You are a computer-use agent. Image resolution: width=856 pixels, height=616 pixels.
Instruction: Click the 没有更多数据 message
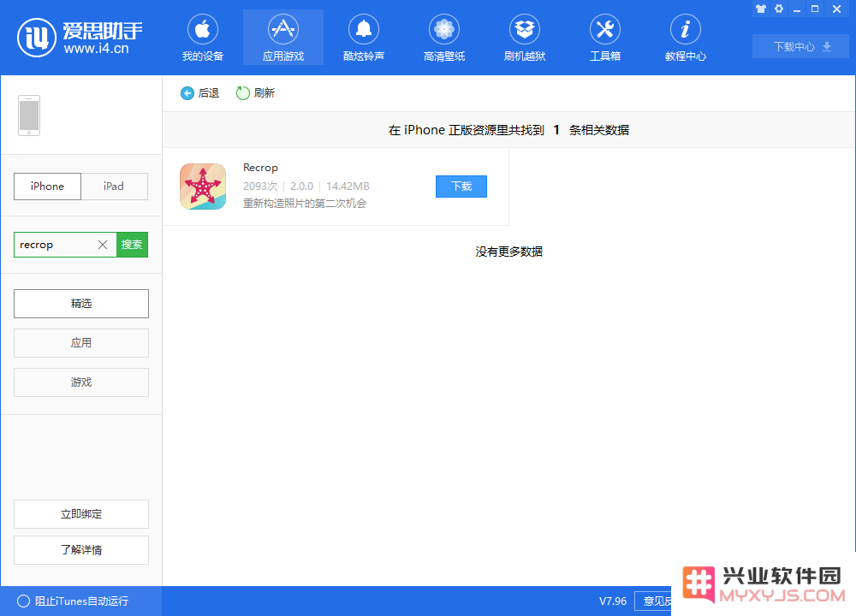tap(508, 252)
